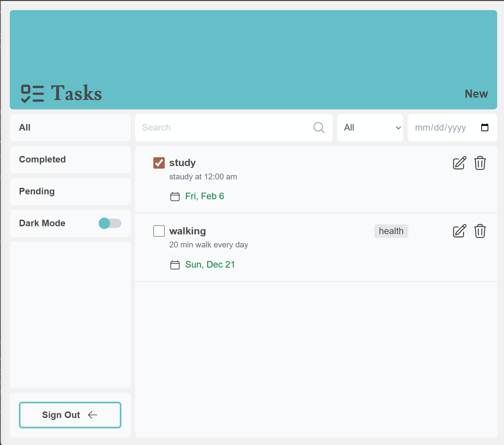Viewport: 504px width, 445px height.
Task: Uncheck the study task checkbox
Action: (x=159, y=163)
